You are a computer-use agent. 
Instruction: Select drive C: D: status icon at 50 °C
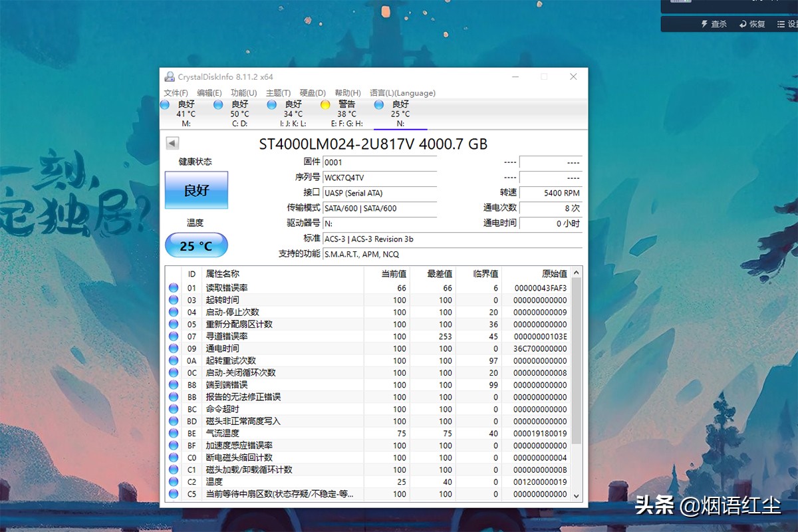(219, 104)
